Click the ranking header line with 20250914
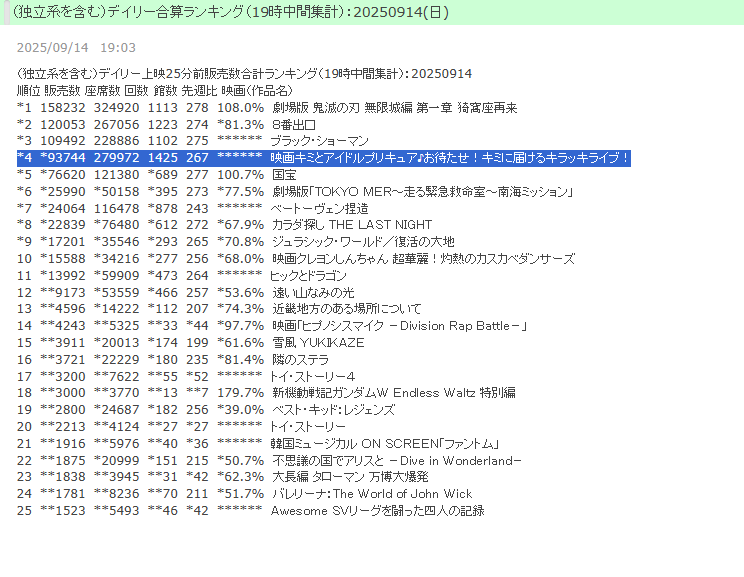Image resolution: width=744 pixels, height=577 pixels. tap(244, 74)
